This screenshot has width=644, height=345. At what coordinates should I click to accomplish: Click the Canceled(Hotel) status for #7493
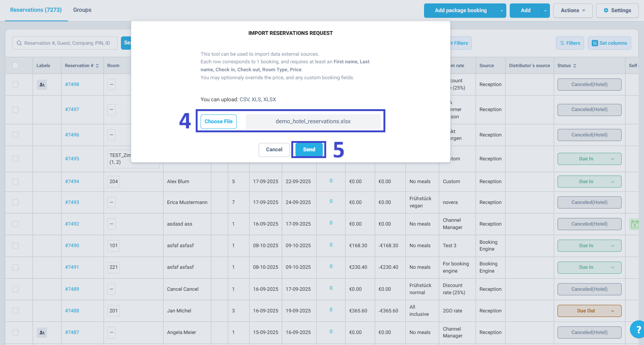click(589, 202)
